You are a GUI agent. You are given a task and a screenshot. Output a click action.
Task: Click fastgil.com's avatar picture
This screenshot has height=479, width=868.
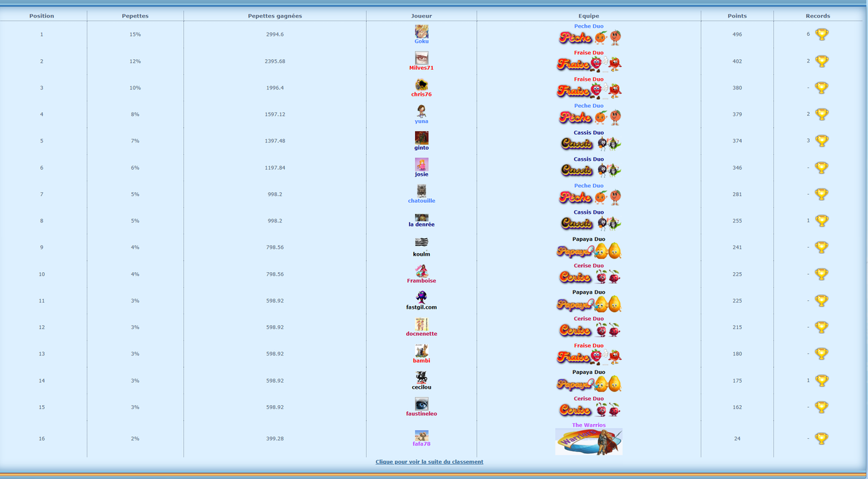[421, 297]
